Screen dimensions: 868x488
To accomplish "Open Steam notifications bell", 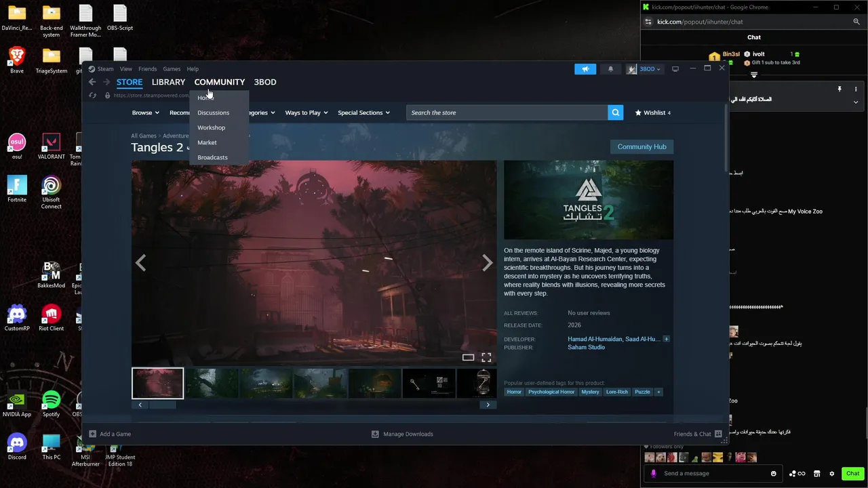I will (x=610, y=69).
